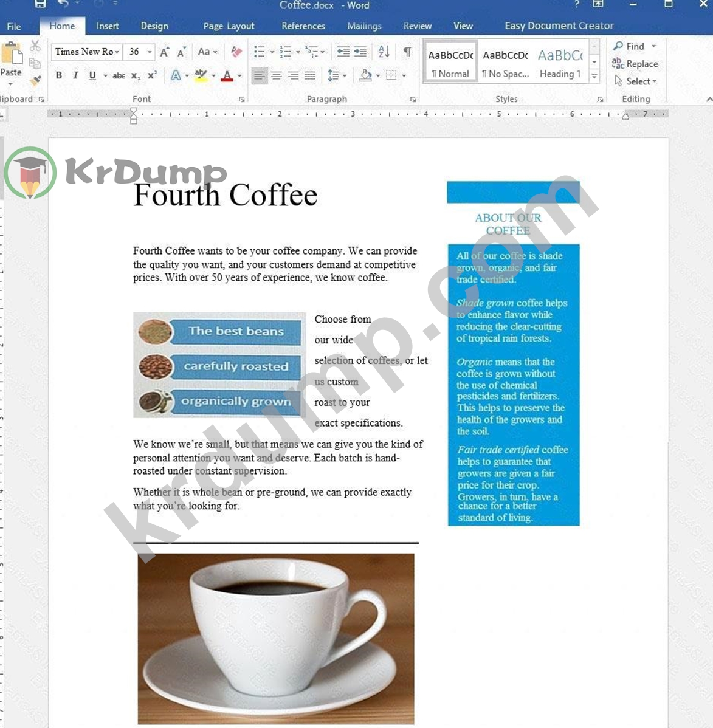Open font color dropdown arrow
The height and width of the screenshot is (728, 713).
point(239,76)
